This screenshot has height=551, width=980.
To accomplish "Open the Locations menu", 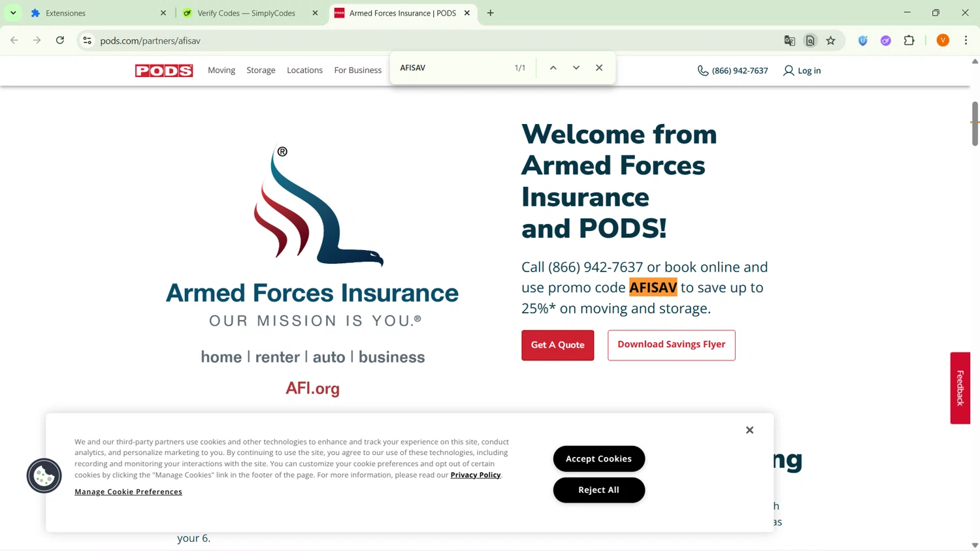I will pyautogui.click(x=304, y=71).
